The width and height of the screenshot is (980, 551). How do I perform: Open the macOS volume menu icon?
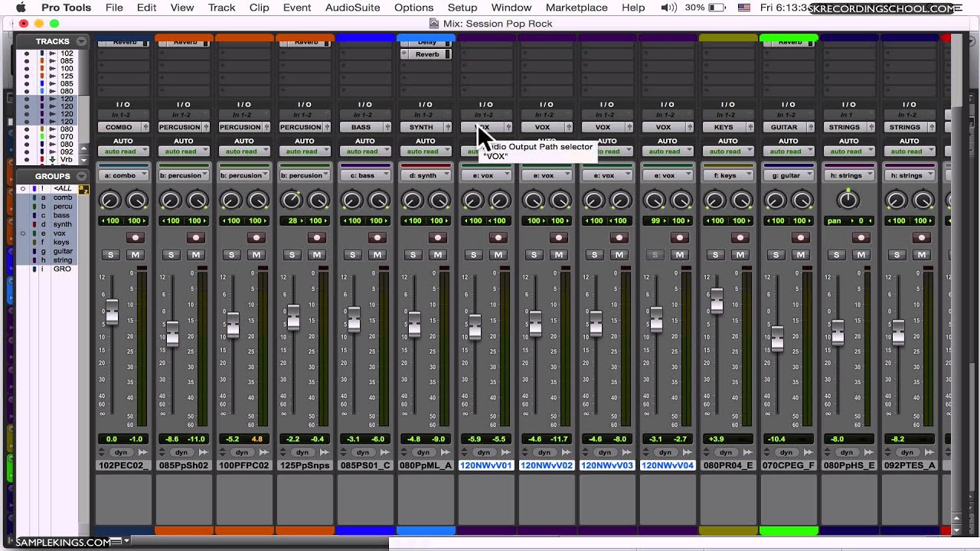click(668, 8)
